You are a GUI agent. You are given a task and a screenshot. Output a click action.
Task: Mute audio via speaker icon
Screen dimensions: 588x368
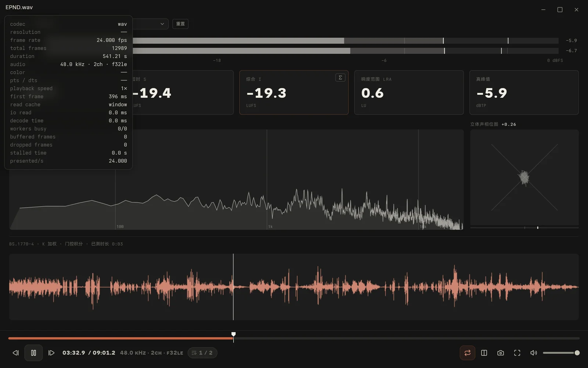[534, 353]
